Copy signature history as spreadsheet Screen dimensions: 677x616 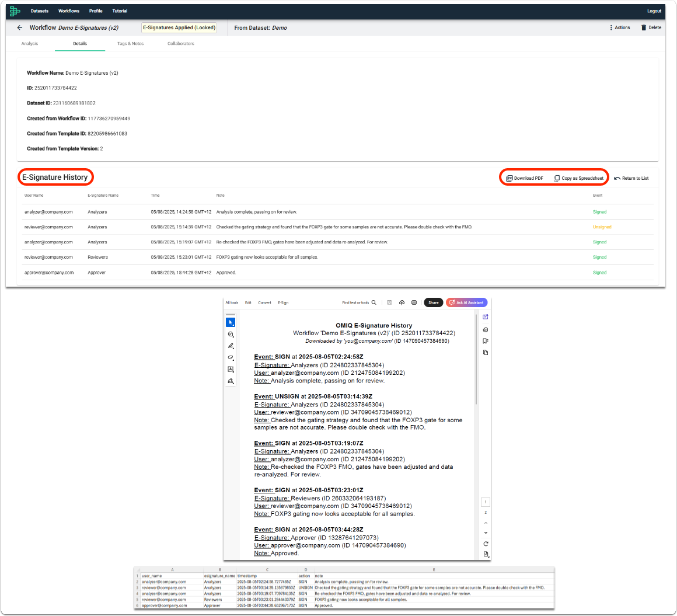click(x=578, y=179)
